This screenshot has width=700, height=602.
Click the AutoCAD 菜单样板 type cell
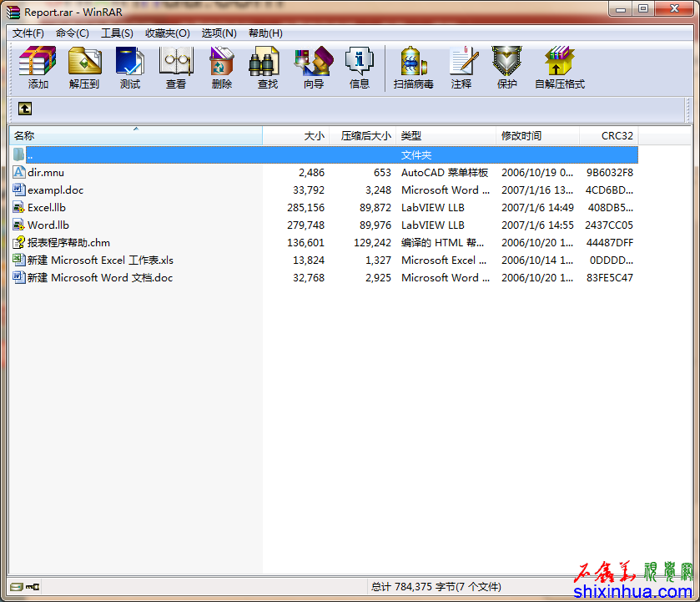click(445, 173)
